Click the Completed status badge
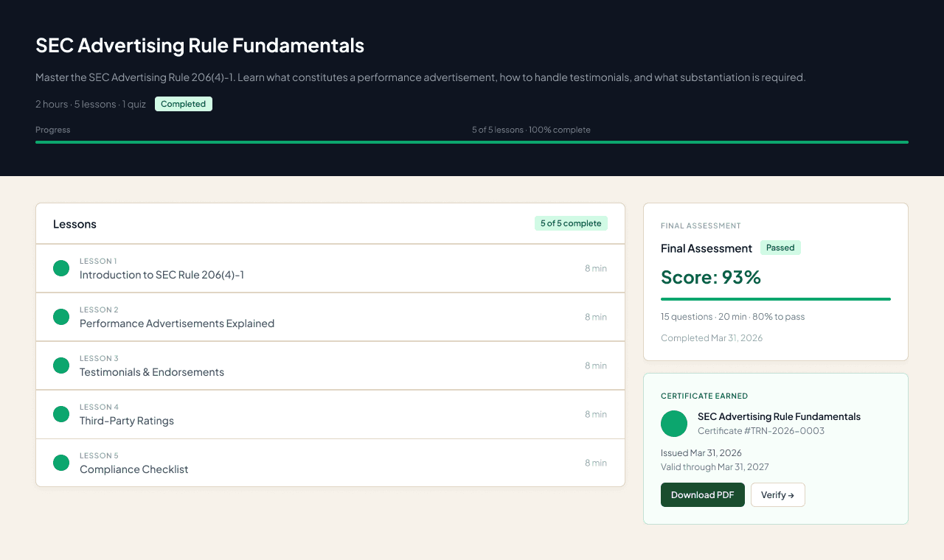The width and height of the screenshot is (944, 560). click(183, 104)
